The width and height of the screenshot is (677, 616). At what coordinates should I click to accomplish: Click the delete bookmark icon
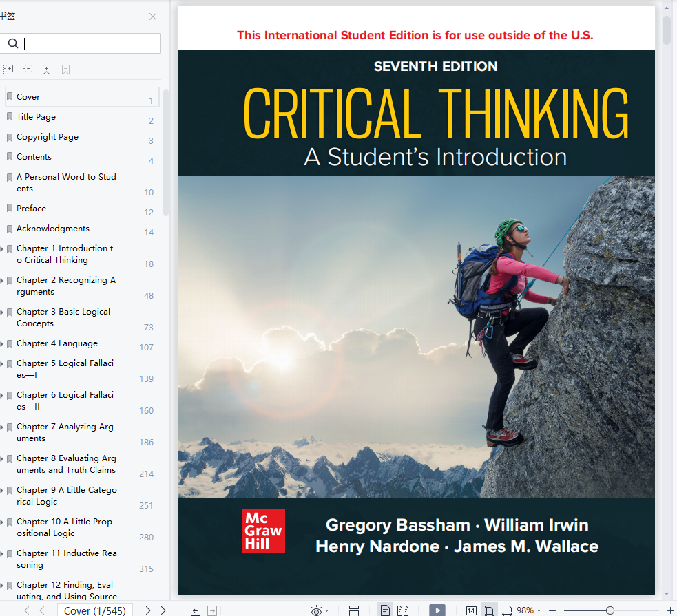(65, 70)
